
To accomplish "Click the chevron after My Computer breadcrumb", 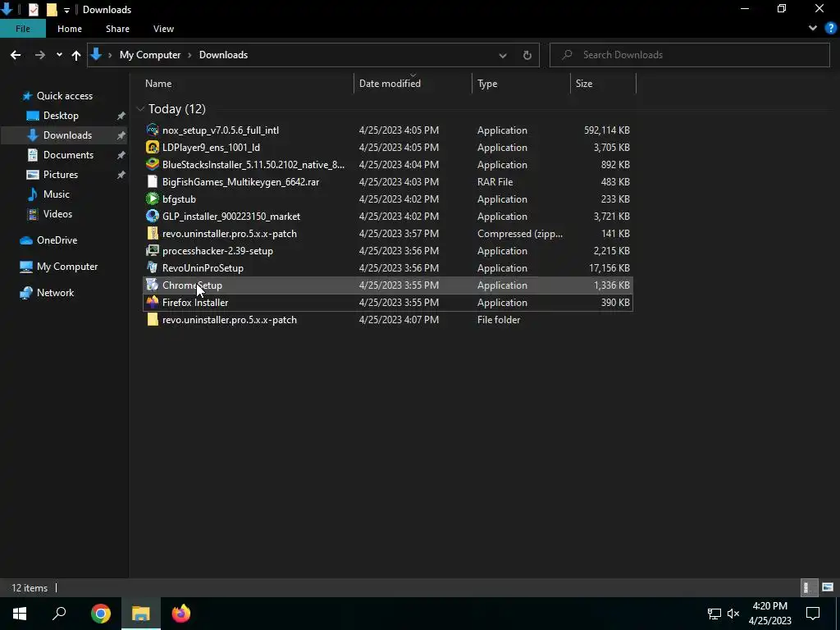I will click(x=189, y=55).
